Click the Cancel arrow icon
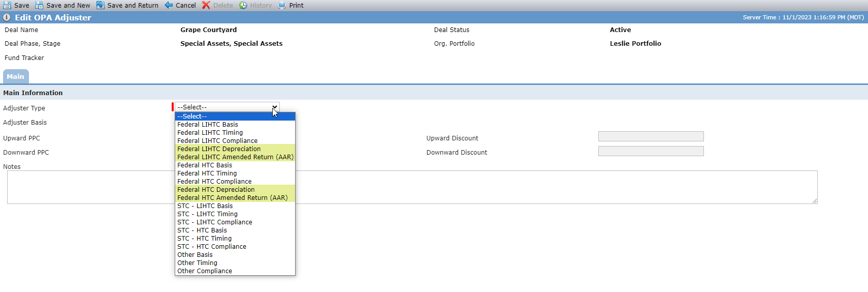This screenshot has height=292, width=868. coord(169,5)
